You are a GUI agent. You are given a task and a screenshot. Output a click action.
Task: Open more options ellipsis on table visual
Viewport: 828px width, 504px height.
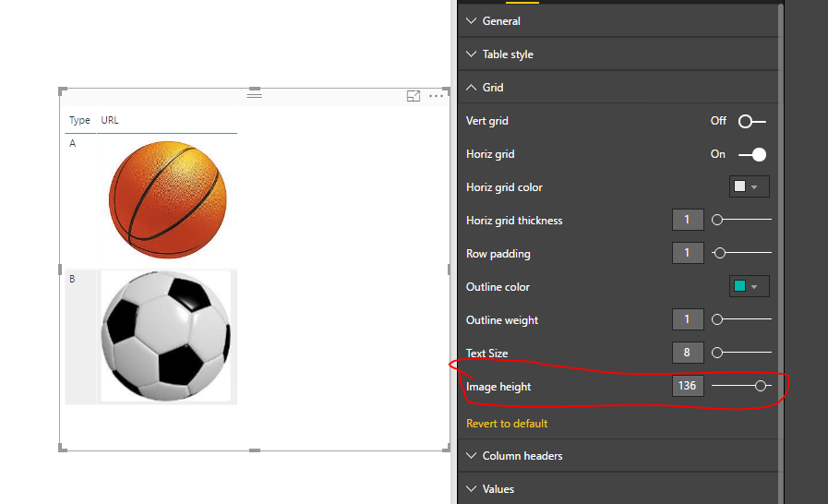437,96
